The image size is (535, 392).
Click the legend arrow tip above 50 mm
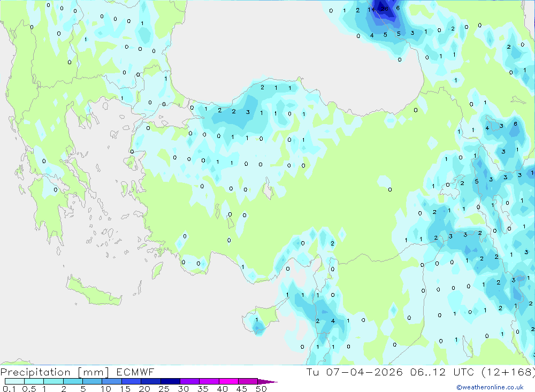tap(267, 382)
